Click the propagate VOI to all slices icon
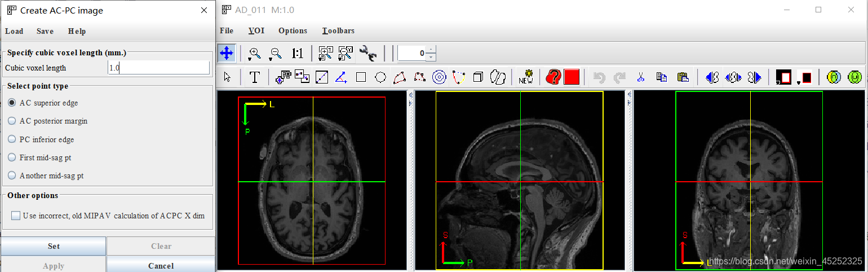 pyautogui.click(x=733, y=77)
